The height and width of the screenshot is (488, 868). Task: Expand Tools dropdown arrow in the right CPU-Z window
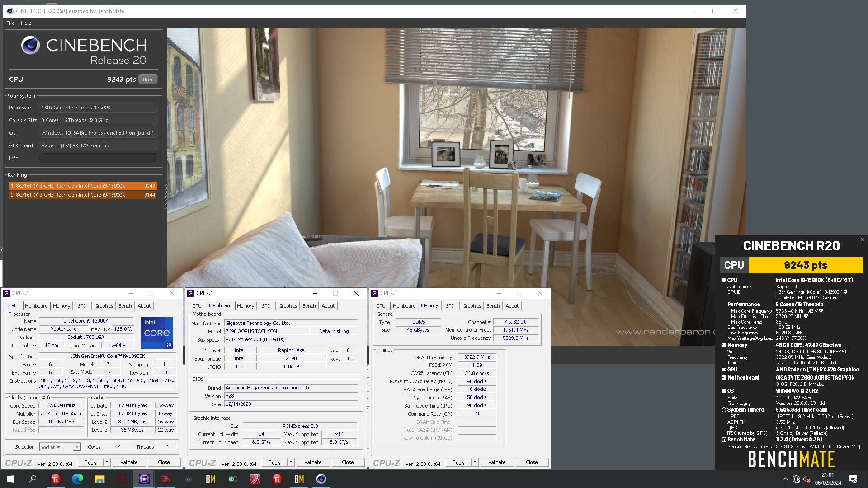coord(475,462)
